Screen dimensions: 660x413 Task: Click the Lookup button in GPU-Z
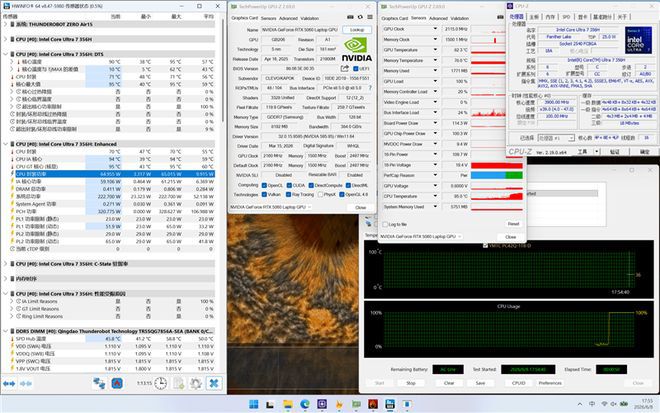coord(357,30)
